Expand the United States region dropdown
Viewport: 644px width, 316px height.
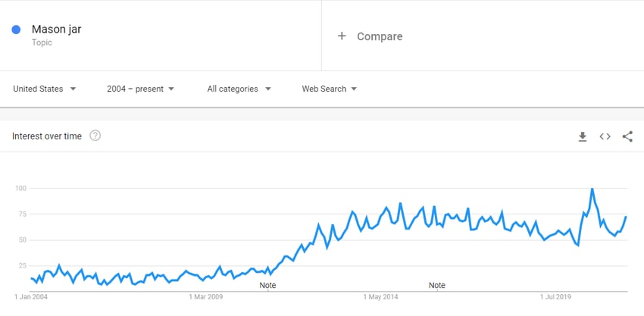(45, 89)
